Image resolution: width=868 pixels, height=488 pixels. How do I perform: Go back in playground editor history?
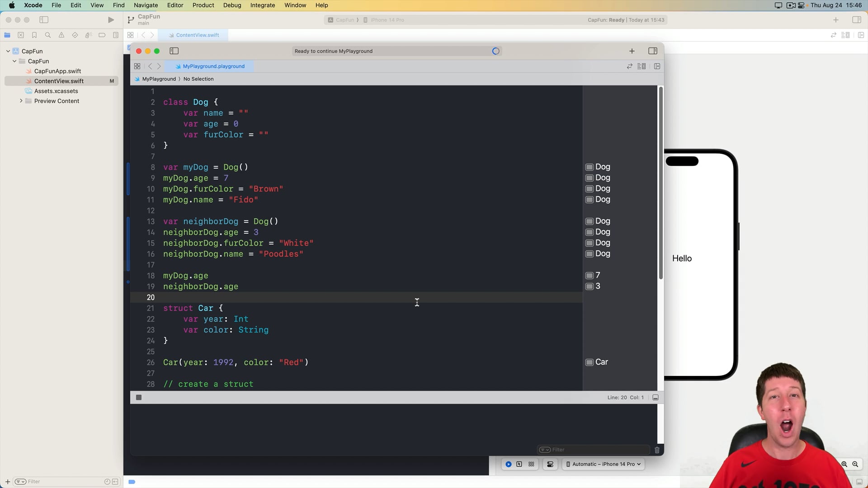coord(150,66)
